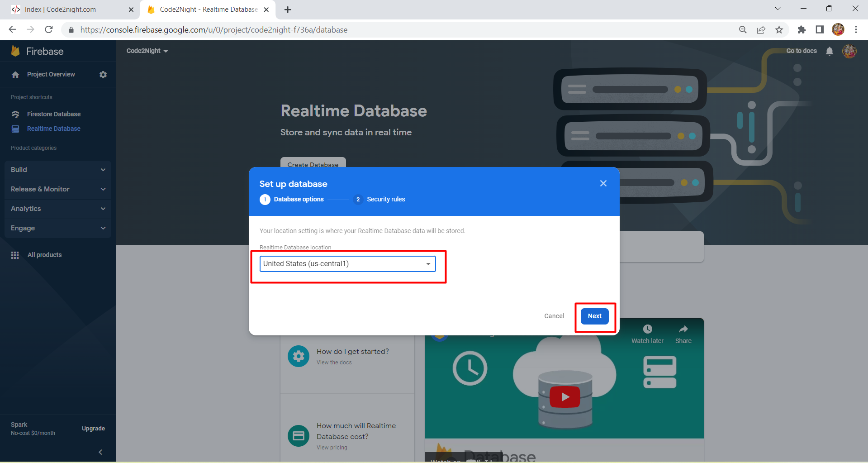868x463 pixels.
Task: Open the Code2Night project dropdown
Action: point(147,51)
